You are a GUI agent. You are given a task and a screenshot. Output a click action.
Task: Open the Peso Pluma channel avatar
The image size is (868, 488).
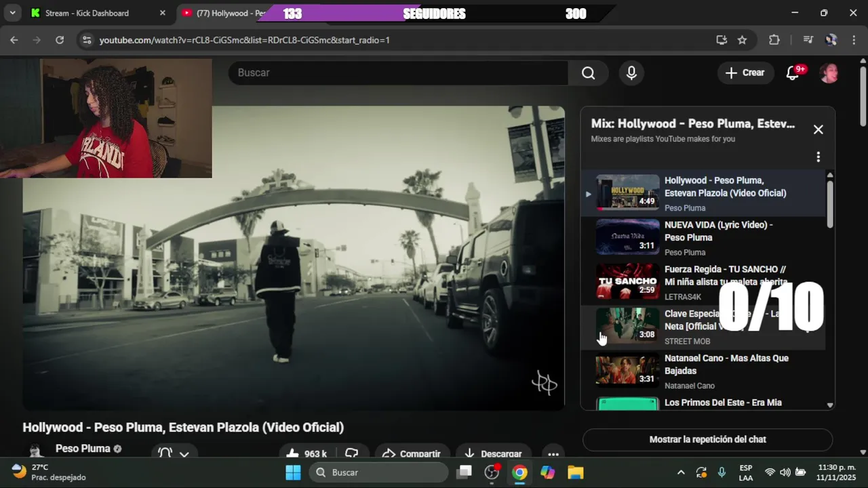coord(35,452)
